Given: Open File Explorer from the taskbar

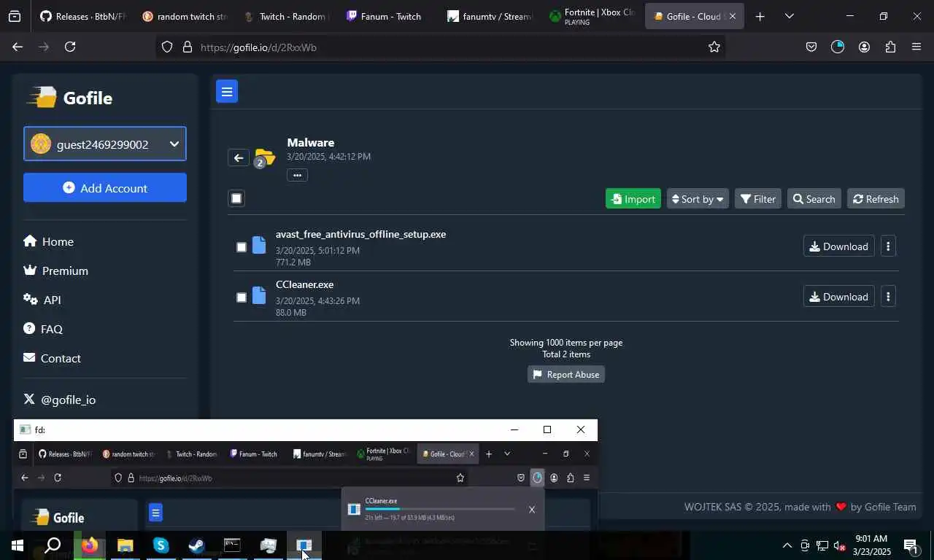Looking at the screenshot, I should point(125,545).
